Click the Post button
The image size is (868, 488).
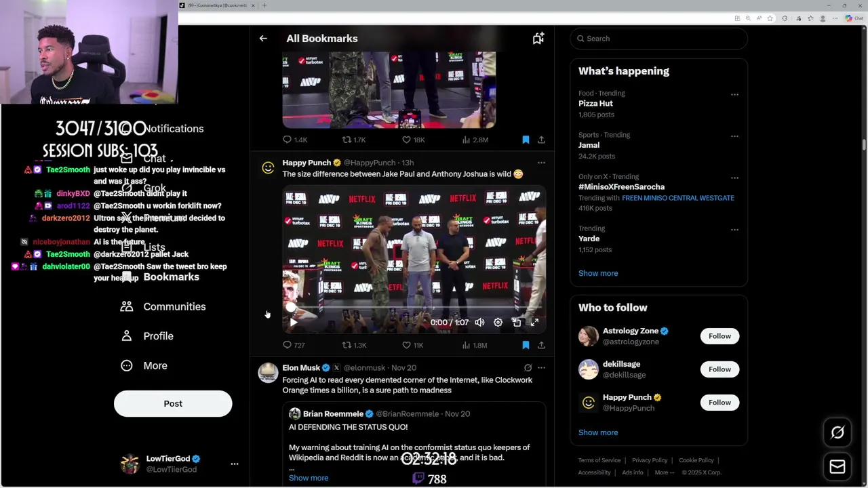[173, 403]
